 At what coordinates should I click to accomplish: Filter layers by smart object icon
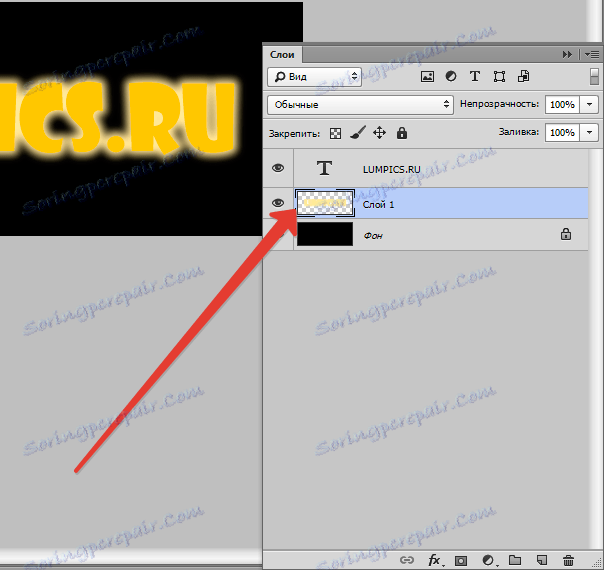[x=523, y=76]
